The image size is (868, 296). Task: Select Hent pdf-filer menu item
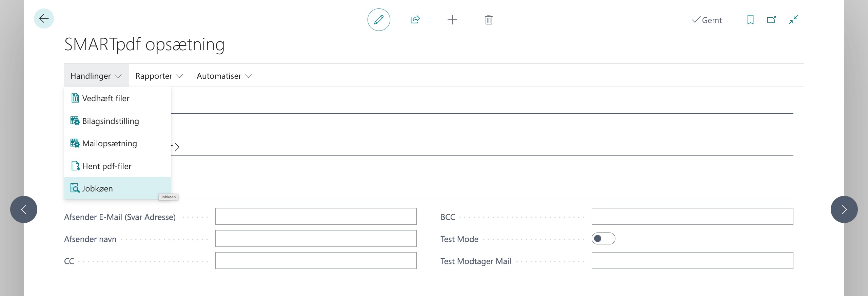pos(107,166)
